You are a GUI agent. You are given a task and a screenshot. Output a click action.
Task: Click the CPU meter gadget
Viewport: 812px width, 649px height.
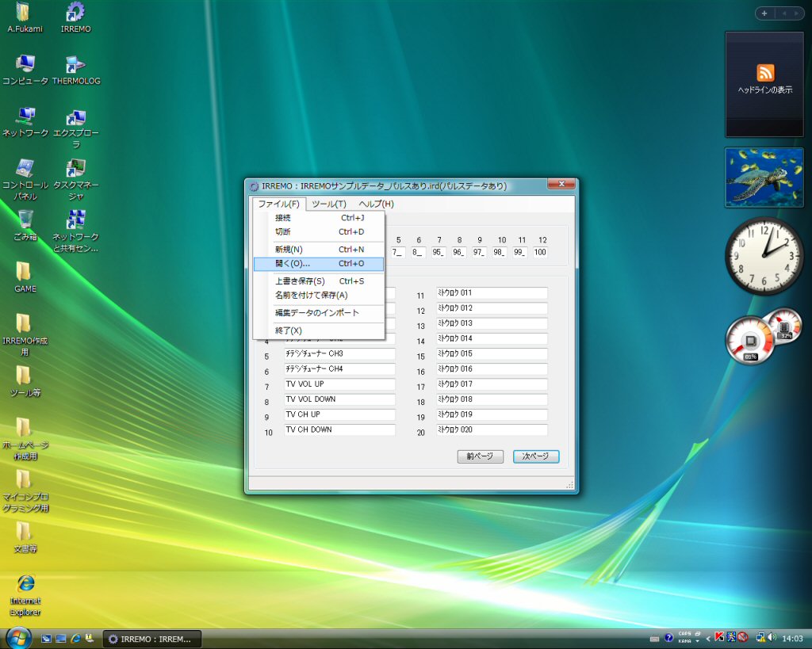[764, 337]
